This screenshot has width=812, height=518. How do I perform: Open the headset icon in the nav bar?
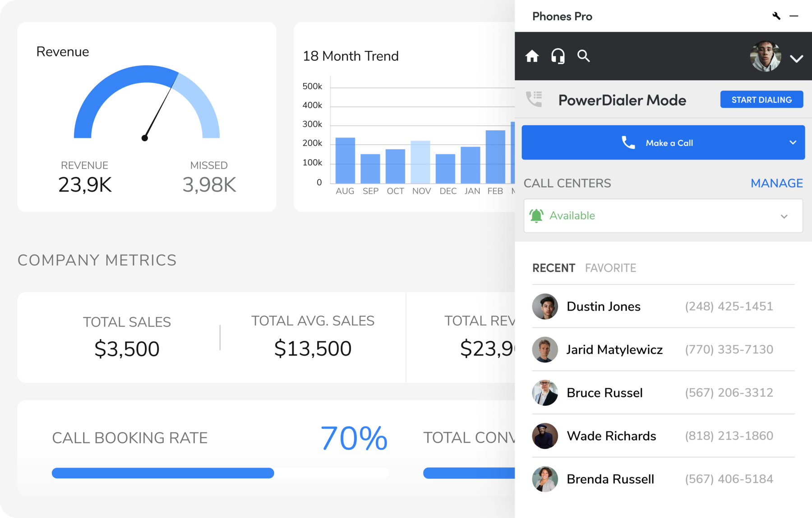(558, 56)
